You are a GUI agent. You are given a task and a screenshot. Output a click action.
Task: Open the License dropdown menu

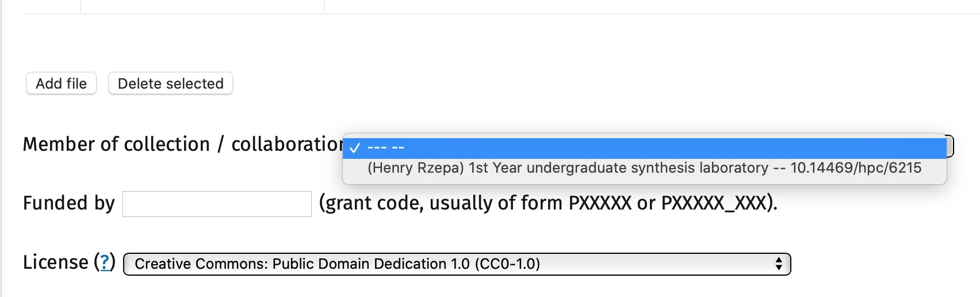pos(457,264)
